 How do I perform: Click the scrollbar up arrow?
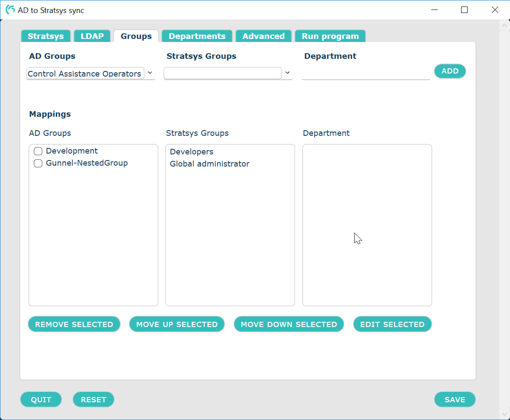[504, 26]
